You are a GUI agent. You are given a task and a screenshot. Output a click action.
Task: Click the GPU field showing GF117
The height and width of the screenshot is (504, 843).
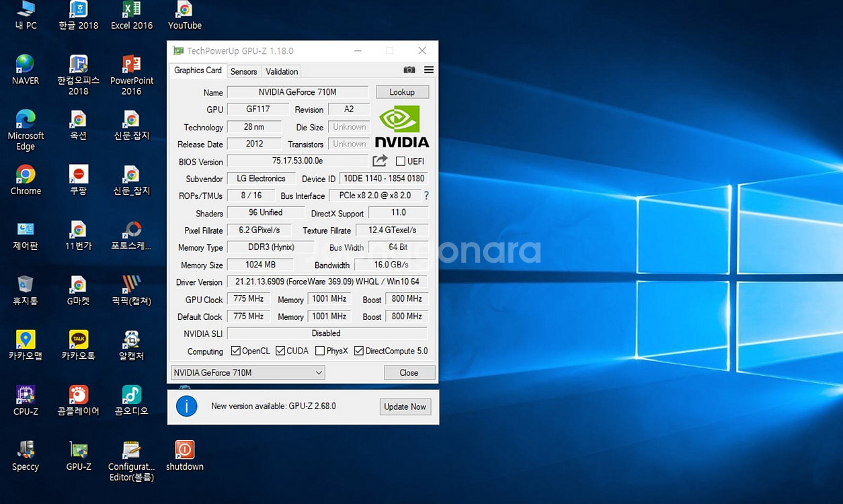tap(258, 109)
